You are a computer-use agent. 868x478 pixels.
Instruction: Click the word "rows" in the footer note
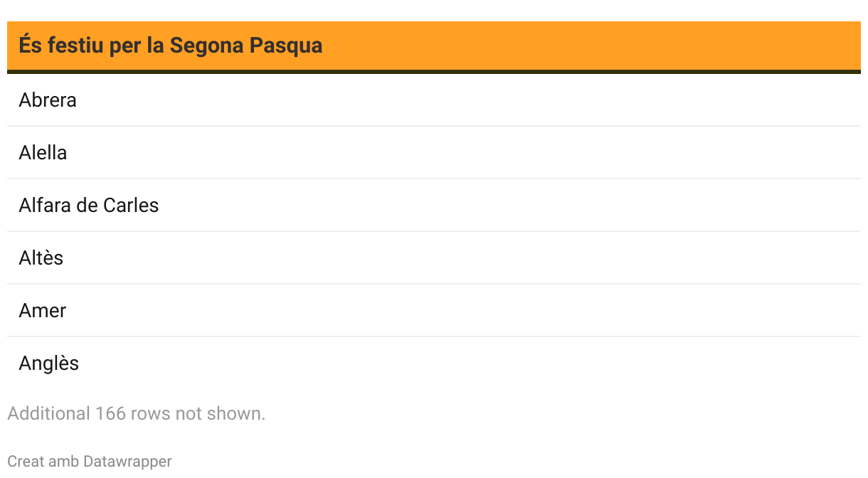click(151, 414)
